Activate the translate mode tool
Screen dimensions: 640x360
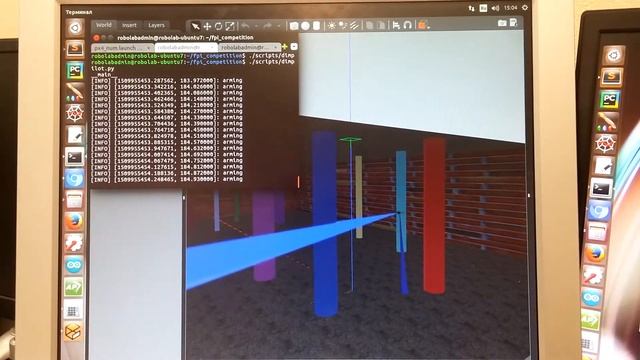tap(207, 26)
